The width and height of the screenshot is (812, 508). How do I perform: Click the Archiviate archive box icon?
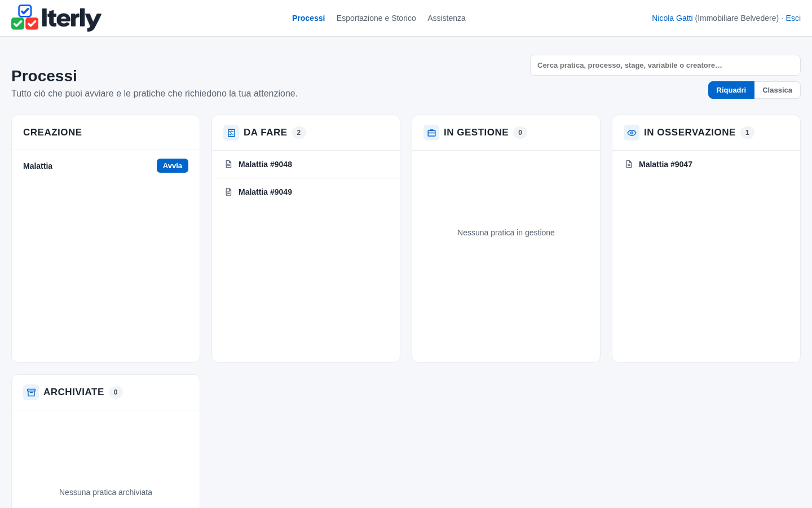[31, 392]
